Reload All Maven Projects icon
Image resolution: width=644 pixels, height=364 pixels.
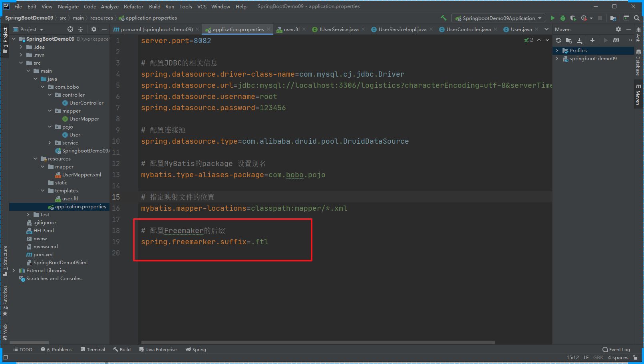pos(559,40)
